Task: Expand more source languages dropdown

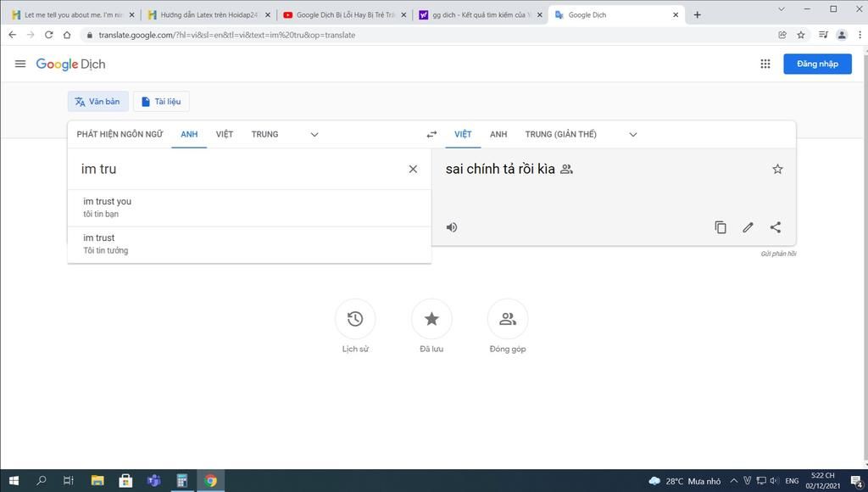Action: tap(314, 135)
